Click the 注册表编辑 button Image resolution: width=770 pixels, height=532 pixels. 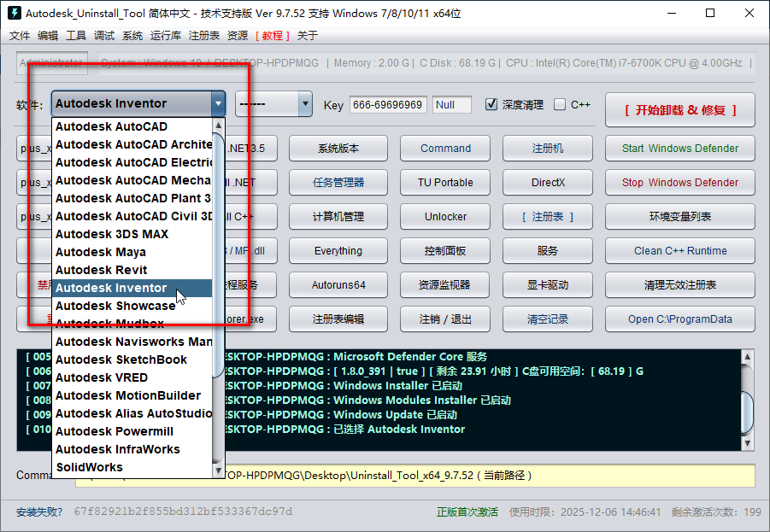pos(338,319)
